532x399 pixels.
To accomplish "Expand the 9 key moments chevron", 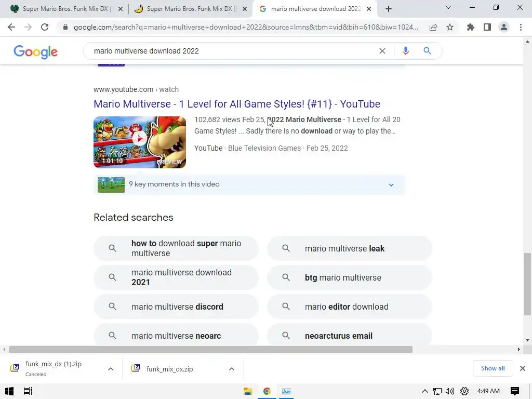I will click(x=391, y=185).
